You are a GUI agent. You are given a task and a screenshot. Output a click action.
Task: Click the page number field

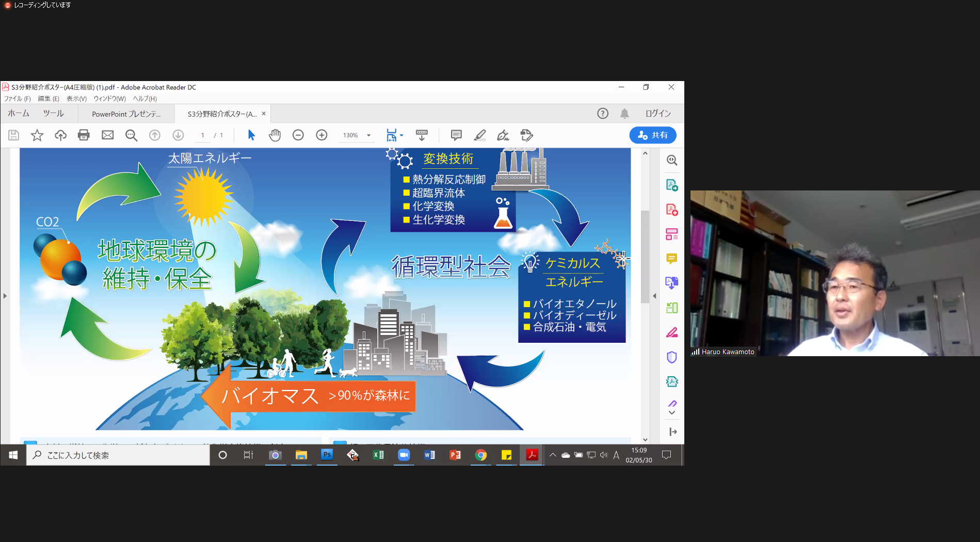tap(203, 135)
